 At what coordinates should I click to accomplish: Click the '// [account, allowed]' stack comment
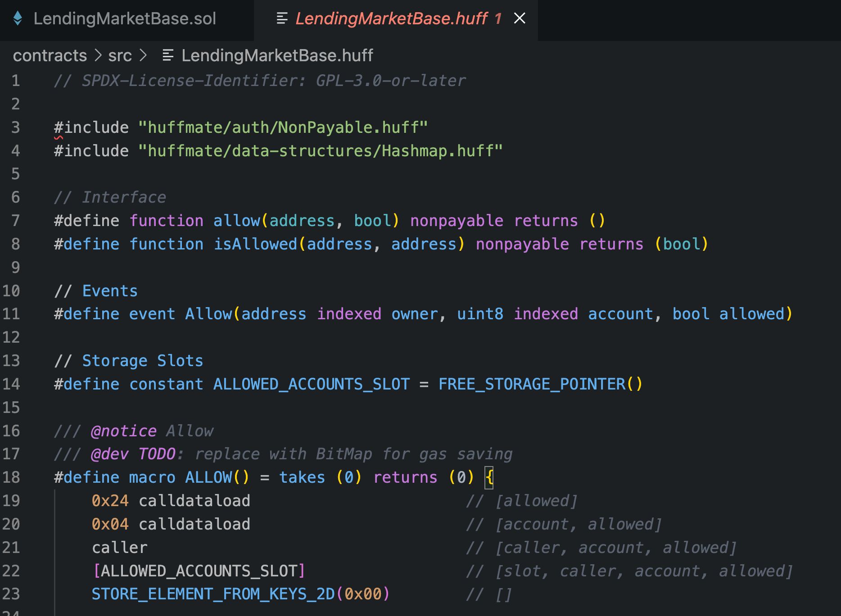pyautogui.click(x=564, y=524)
